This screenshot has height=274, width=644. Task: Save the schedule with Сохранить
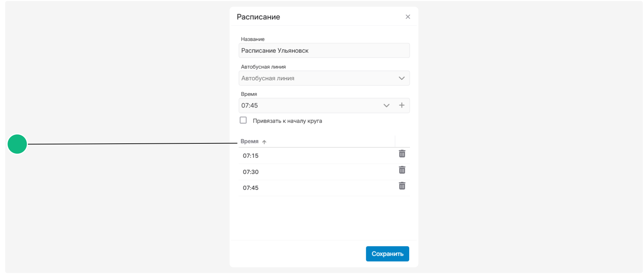[x=388, y=254]
